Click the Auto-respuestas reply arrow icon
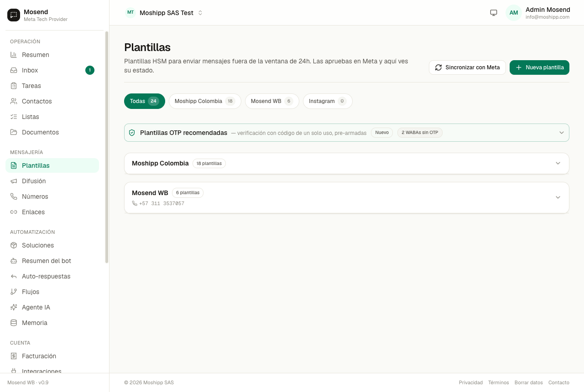 click(14, 276)
